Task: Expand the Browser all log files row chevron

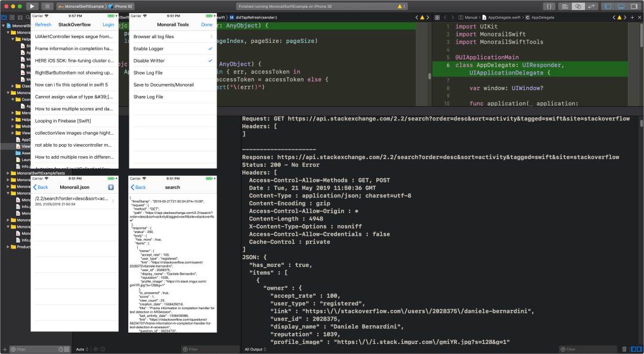Action: pyautogui.click(x=212, y=36)
